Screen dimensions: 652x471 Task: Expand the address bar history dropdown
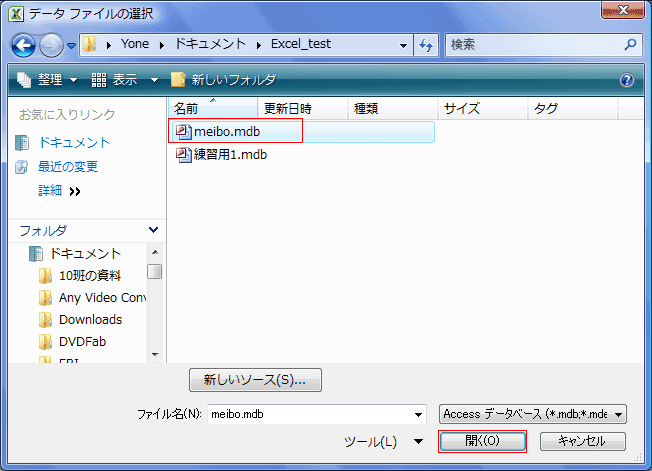click(403, 45)
